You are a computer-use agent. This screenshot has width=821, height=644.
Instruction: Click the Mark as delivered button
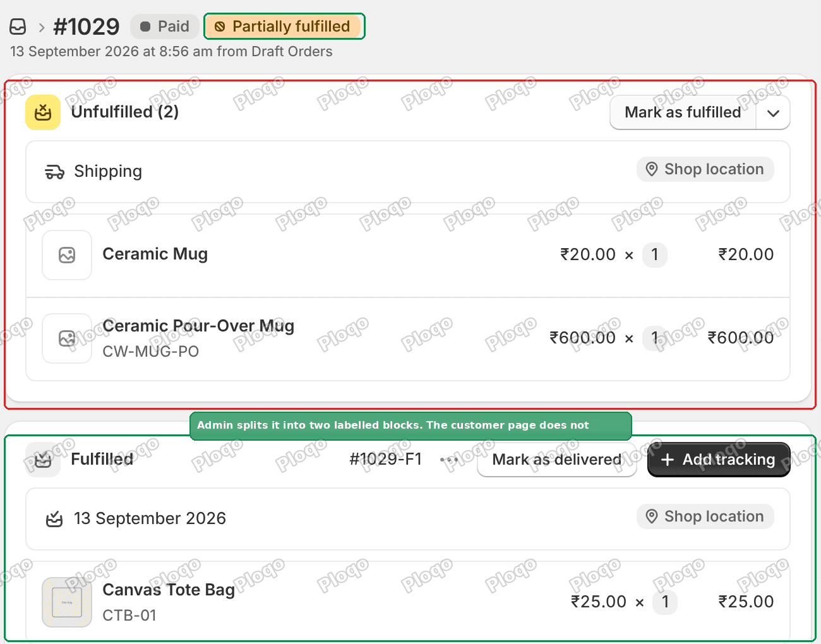coord(557,460)
